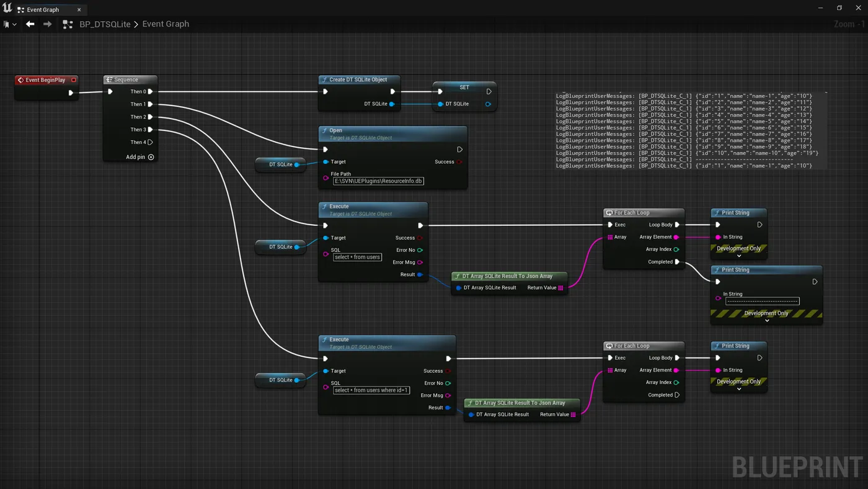Click the File Path pin on Open node
The width and height of the screenshot is (868, 489).
pos(326,178)
